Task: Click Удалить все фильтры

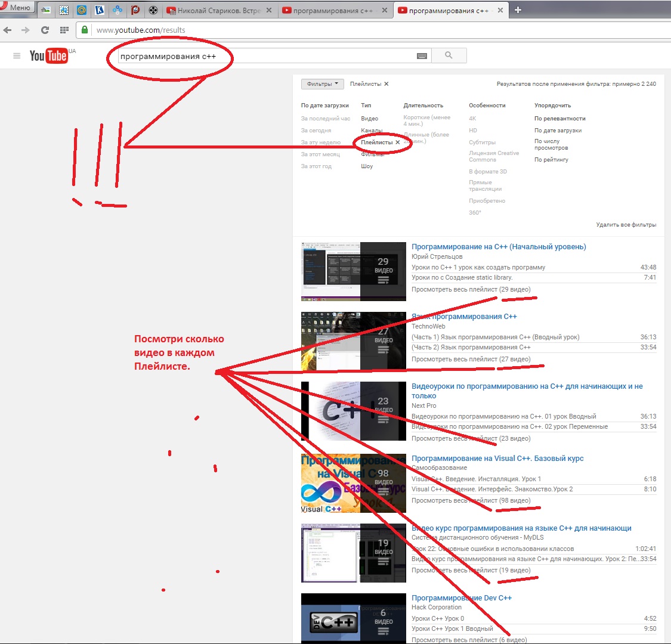Action: point(626,225)
